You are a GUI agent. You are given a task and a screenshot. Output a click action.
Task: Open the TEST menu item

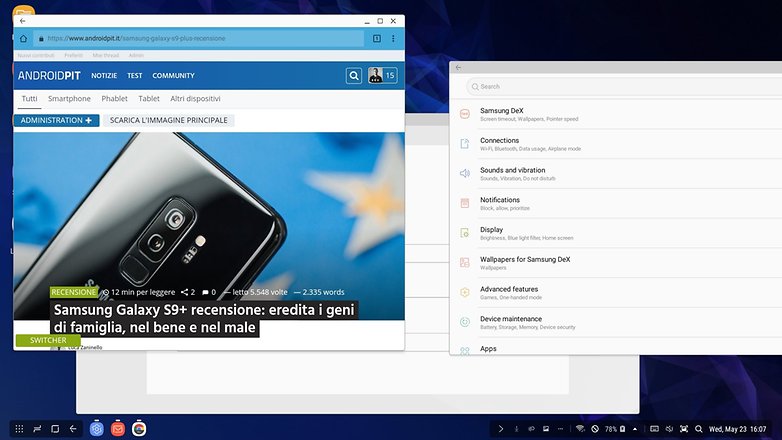point(134,76)
